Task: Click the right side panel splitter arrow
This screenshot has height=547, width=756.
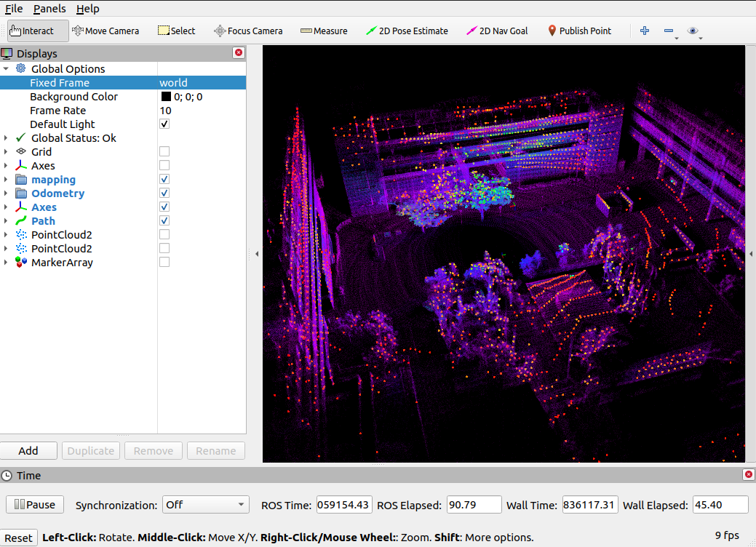Action: point(751,254)
